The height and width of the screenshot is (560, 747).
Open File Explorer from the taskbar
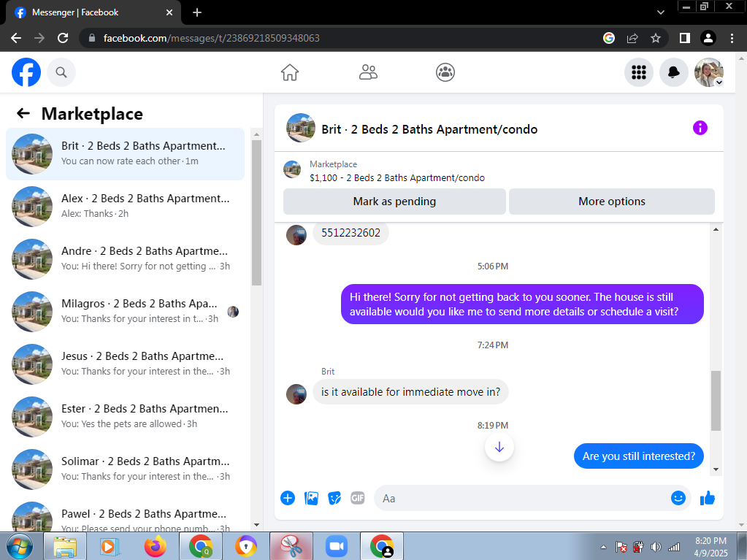click(65, 546)
